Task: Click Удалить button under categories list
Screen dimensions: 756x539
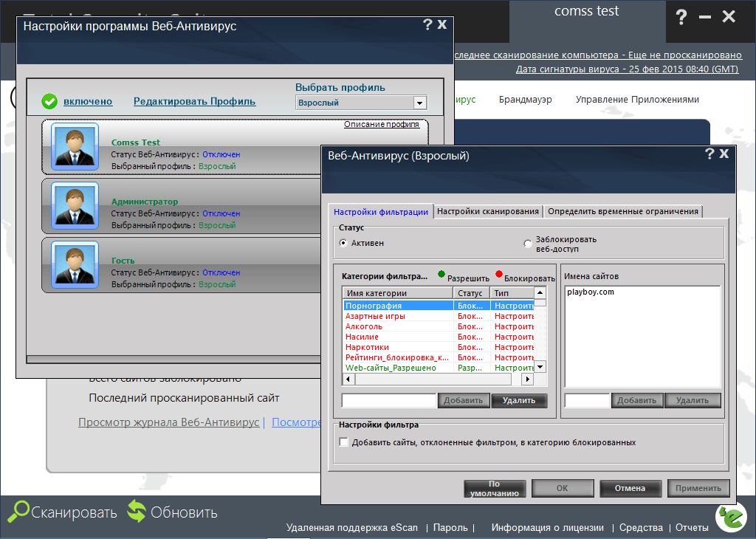Action: (519, 400)
